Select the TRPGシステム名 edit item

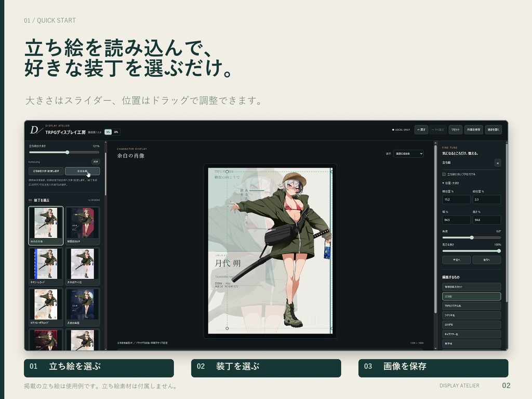pyautogui.click(x=471, y=305)
